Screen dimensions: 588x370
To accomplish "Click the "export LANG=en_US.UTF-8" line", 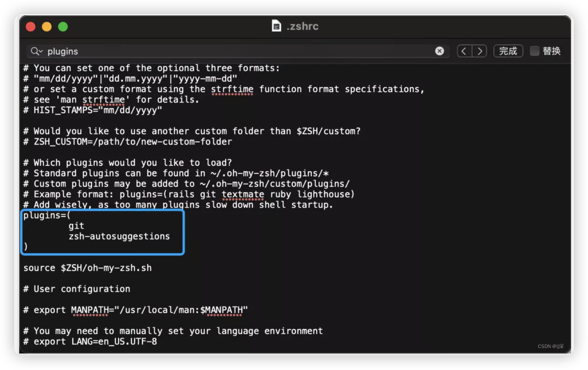I will 95,342.
